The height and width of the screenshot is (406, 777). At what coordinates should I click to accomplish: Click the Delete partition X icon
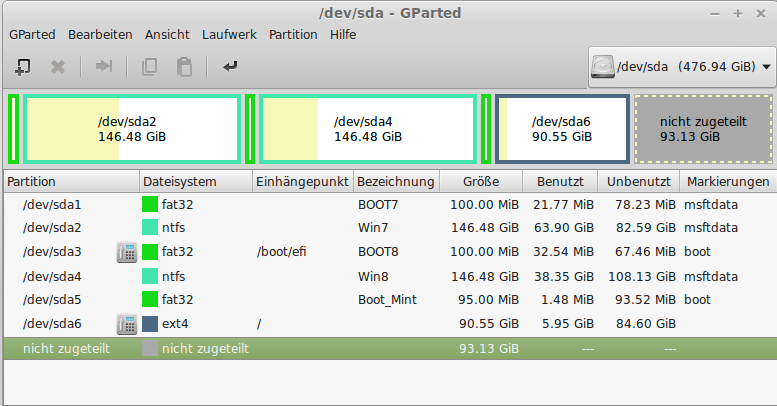pos(58,66)
